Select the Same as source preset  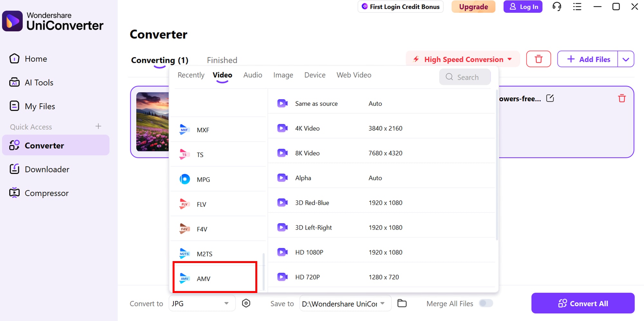tap(382, 103)
